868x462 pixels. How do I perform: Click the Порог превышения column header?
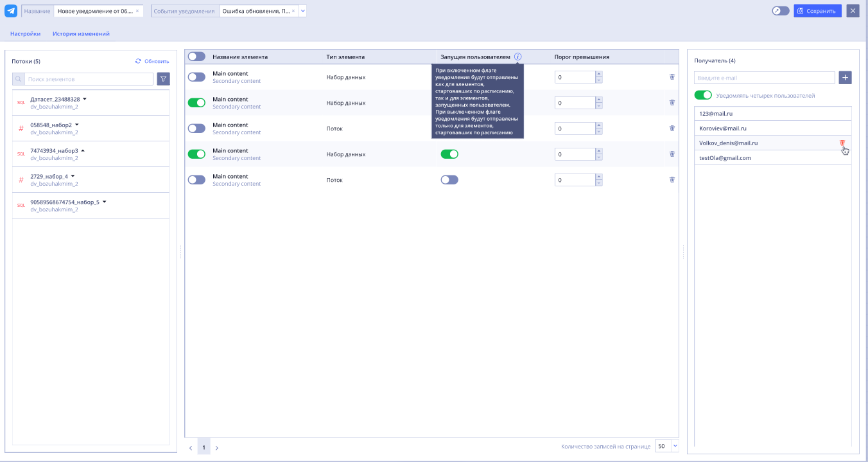582,57
